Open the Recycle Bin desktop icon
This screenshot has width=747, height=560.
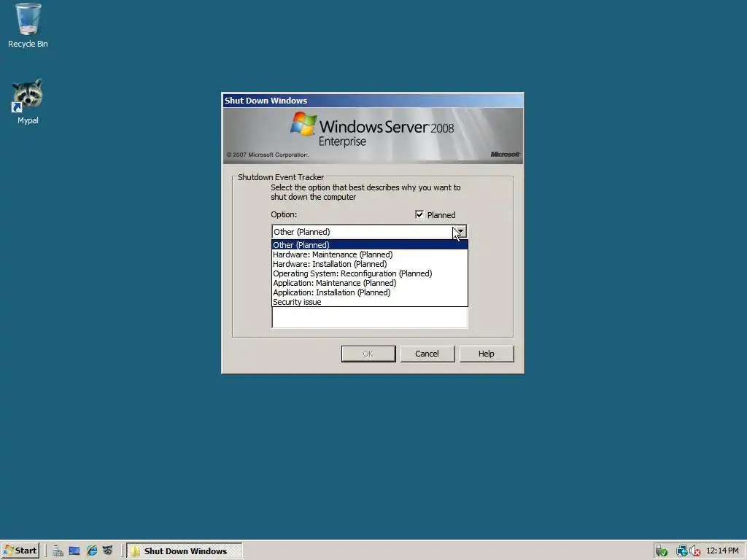coord(28,26)
